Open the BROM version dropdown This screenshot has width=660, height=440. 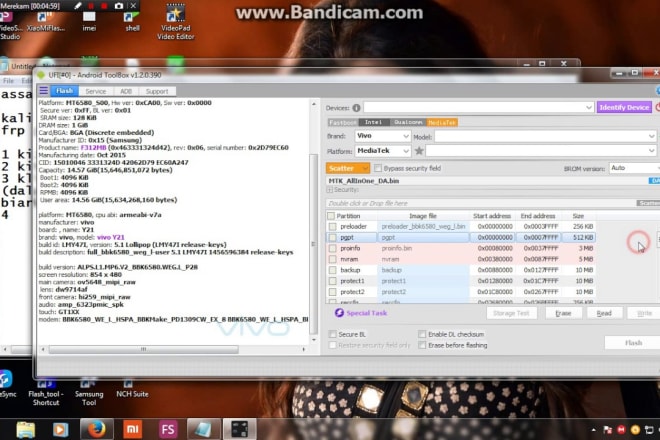pyautogui.click(x=634, y=168)
